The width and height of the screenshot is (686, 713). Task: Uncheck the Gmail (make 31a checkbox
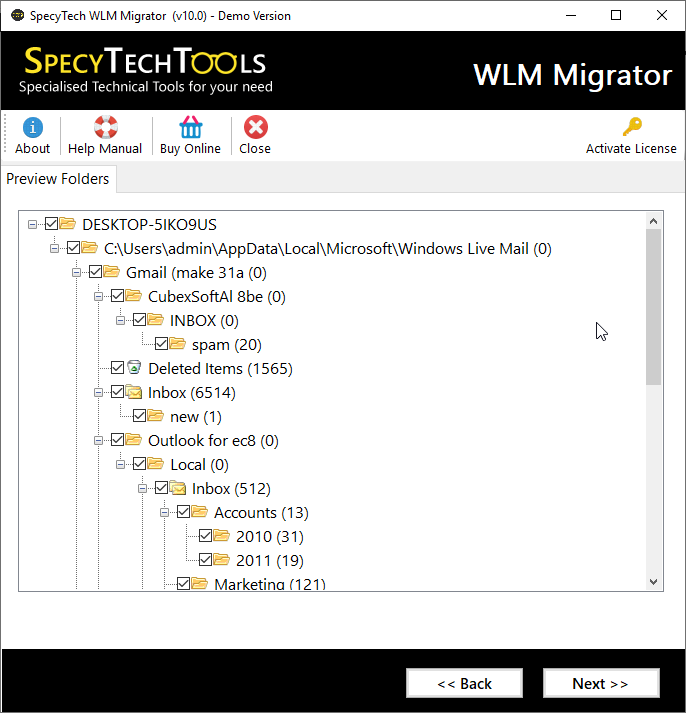click(x=95, y=272)
